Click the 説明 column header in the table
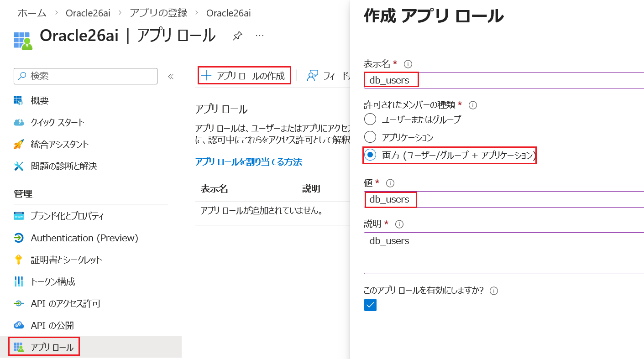 pyautogui.click(x=311, y=189)
